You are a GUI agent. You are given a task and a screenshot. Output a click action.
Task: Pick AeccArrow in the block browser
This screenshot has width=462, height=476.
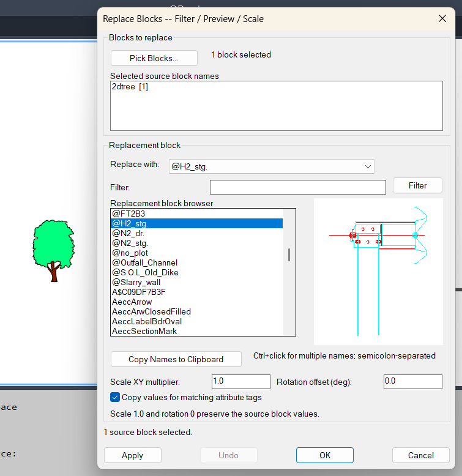[196, 302]
